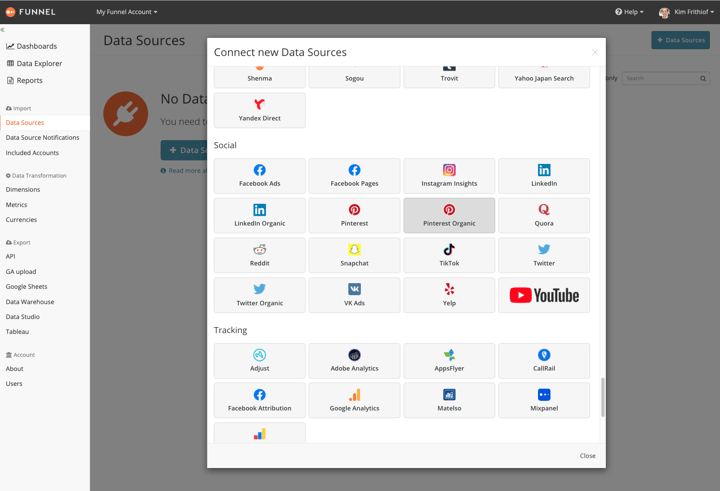720x491 pixels.
Task: Choose the Yandex Direct connector
Action: click(259, 110)
